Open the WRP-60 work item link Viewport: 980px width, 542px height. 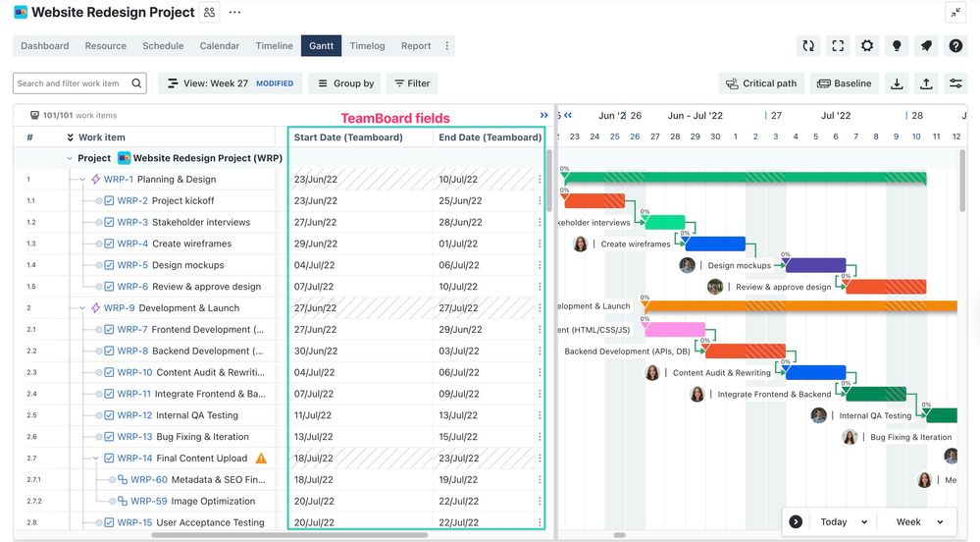(149, 479)
